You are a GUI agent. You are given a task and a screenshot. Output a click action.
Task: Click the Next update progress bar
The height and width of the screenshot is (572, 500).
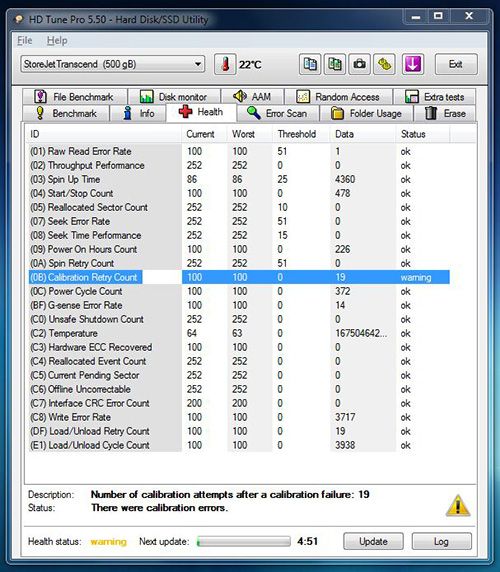coord(244,541)
